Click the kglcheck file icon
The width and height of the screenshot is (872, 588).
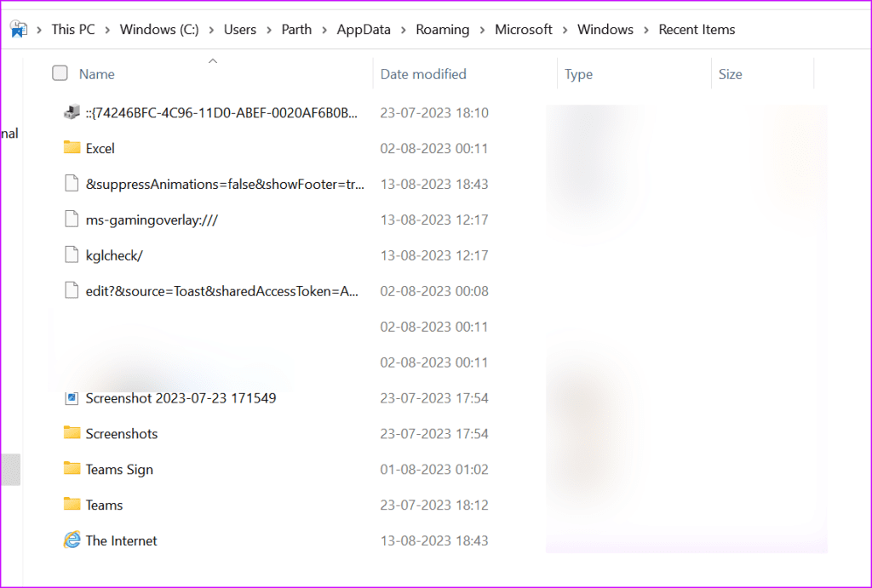click(72, 255)
